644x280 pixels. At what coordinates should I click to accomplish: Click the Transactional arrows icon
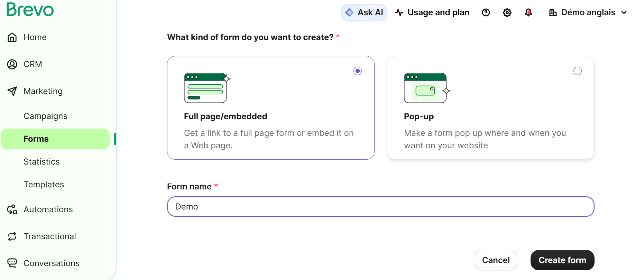click(x=12, y=236)
